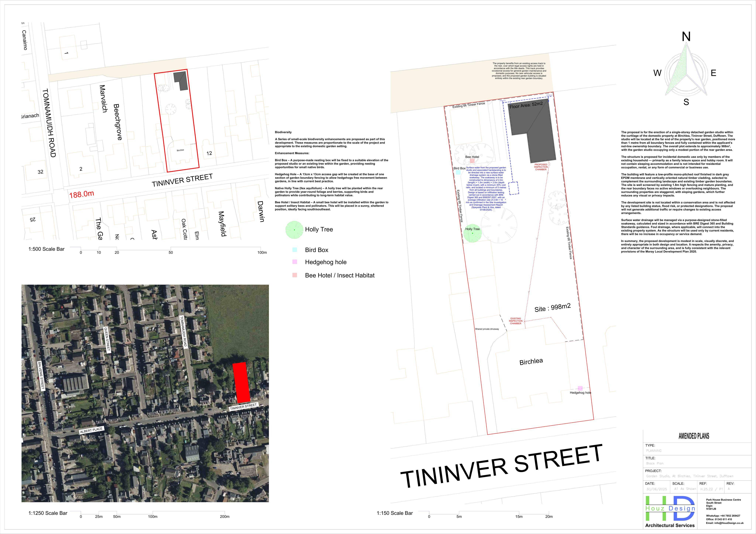Click the EXISTING INSPECTION CHAMBER label

point(516,321)
